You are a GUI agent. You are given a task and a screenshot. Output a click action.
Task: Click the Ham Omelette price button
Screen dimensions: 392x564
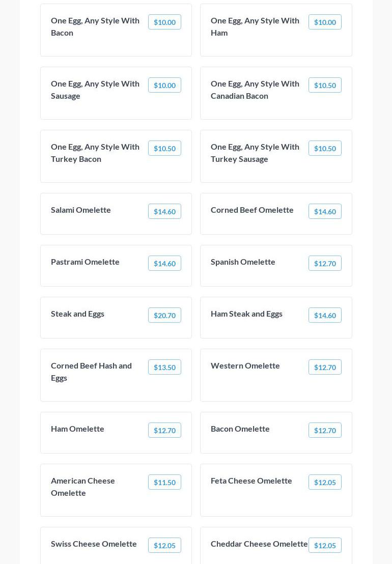click(x=164, y=430)
